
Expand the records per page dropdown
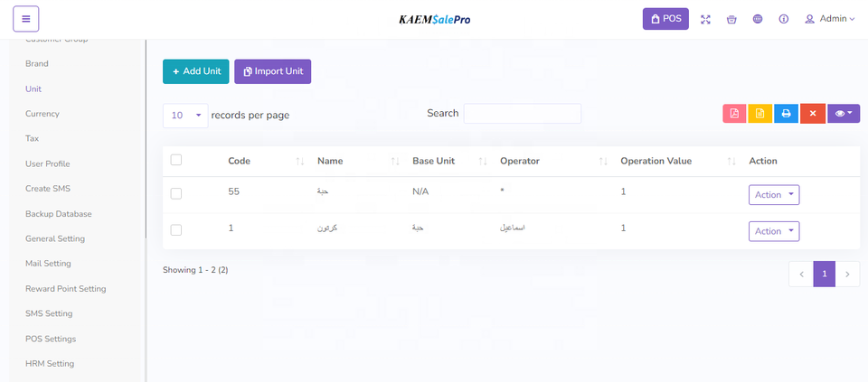pos(185,116)
